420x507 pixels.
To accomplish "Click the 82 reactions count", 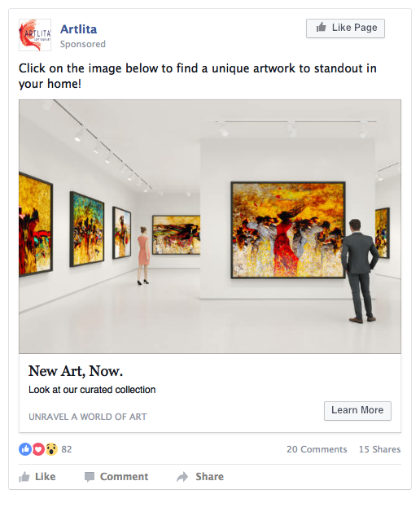I will pos(67,449).
